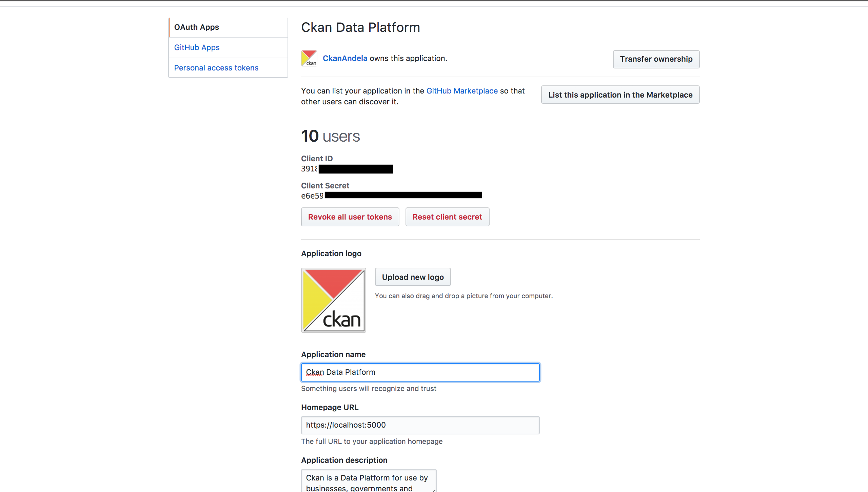
Task: Select OAuth Apps in the sidebar
Action: (196, 27)
